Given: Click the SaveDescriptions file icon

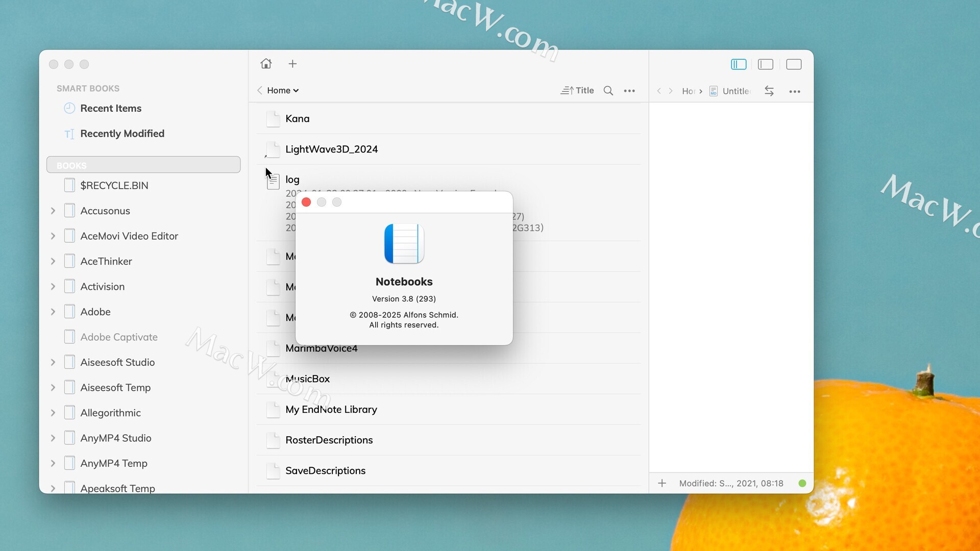Looking at the screenshot, I should pyautogui.click(x=273, y=470).
